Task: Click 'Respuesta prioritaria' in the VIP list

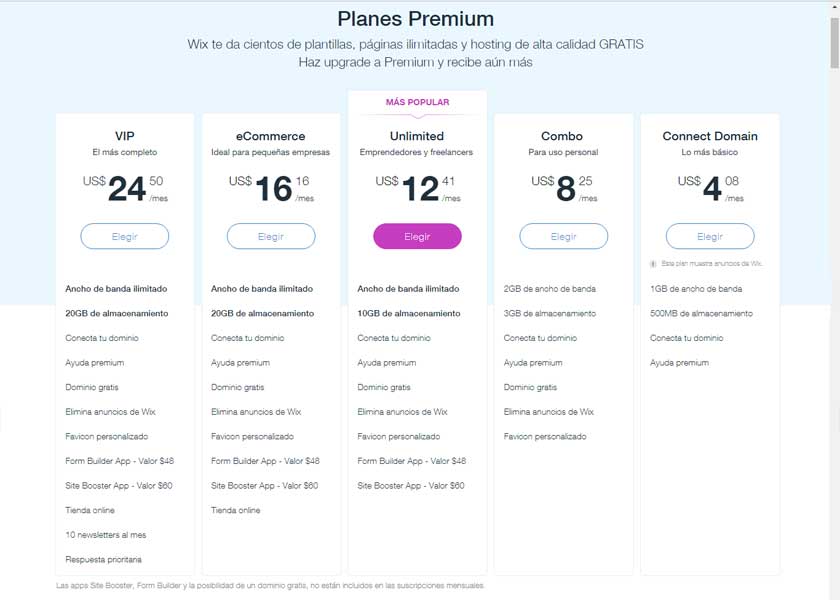Action: click(103, 559)
